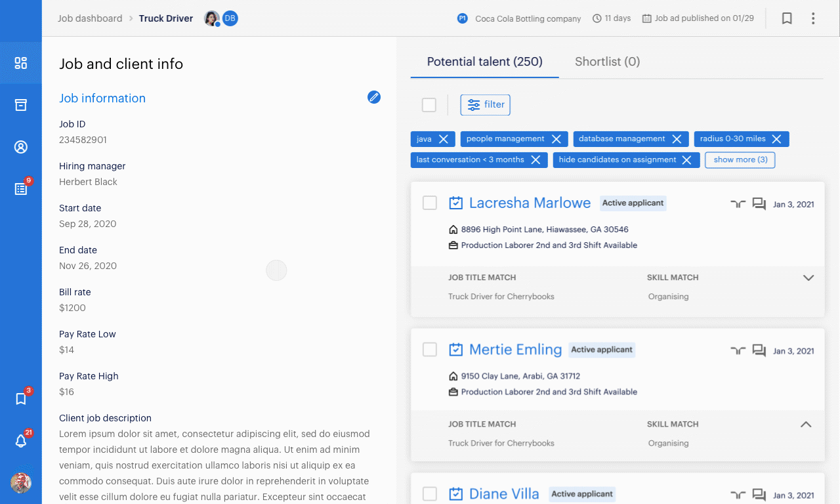Open the candidates profile icon in sidebar
Image resolution: width=840 pixels, height=504 pixels.
[x=21, y=147]
